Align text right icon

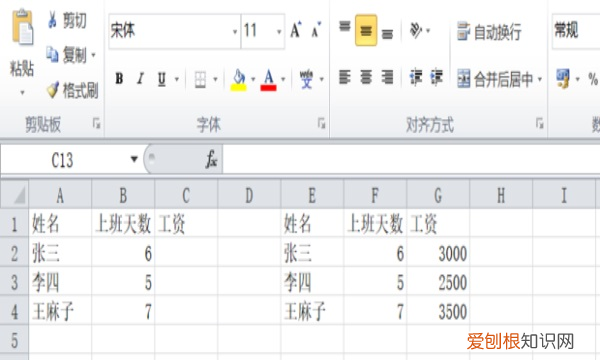(387, 77)
